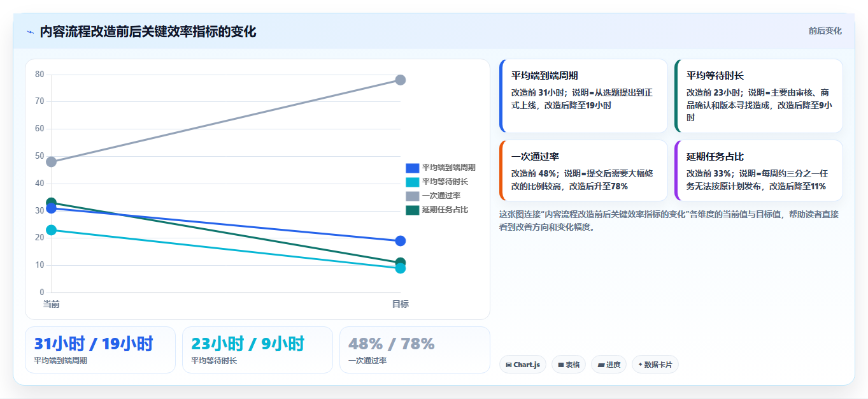This screenshot has height=399, width=868.
Task: Toggle the cyan 平均等待时长 legend swatch
Action: [412, 182]
